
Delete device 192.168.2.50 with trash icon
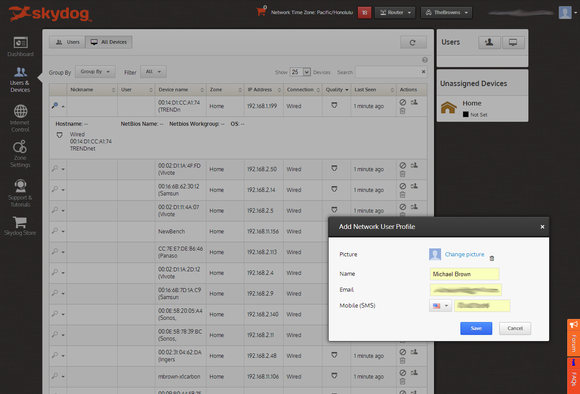tap(402, 174)
